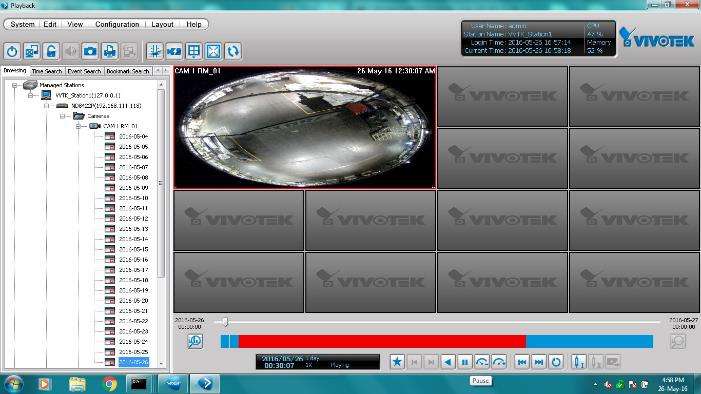
Task: Pause the playback
Action: tap(465, 362)
